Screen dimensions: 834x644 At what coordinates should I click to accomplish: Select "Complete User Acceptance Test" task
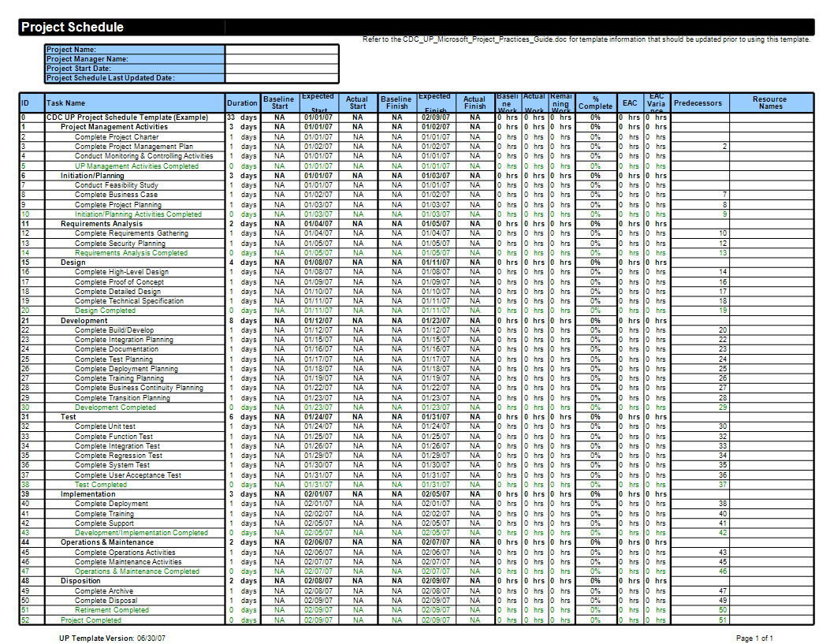point(128,475)
